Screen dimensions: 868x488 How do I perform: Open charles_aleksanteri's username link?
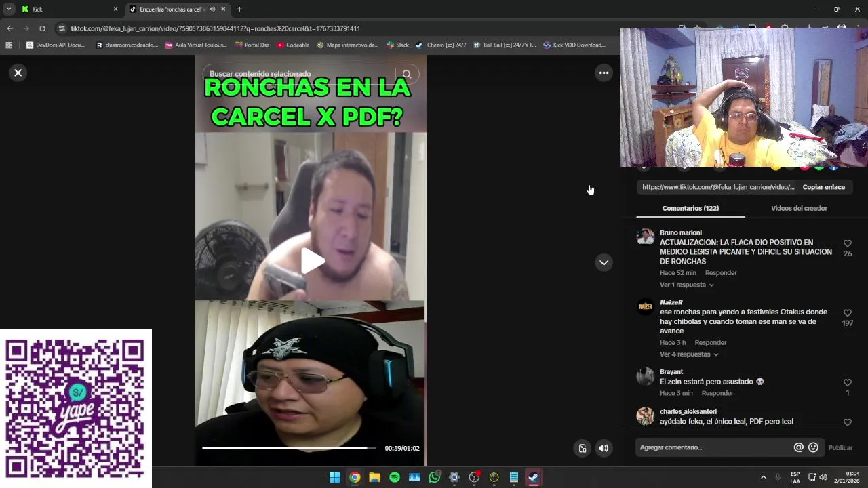click(688, 411)
